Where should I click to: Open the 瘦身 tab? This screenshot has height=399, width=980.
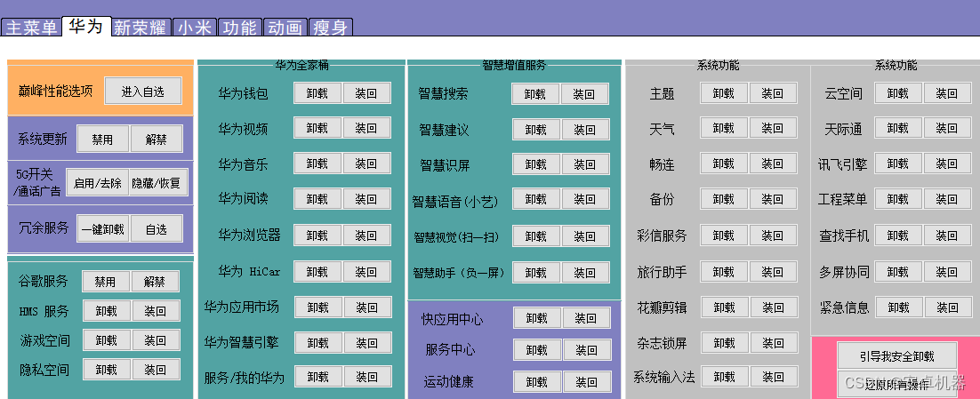331,28
